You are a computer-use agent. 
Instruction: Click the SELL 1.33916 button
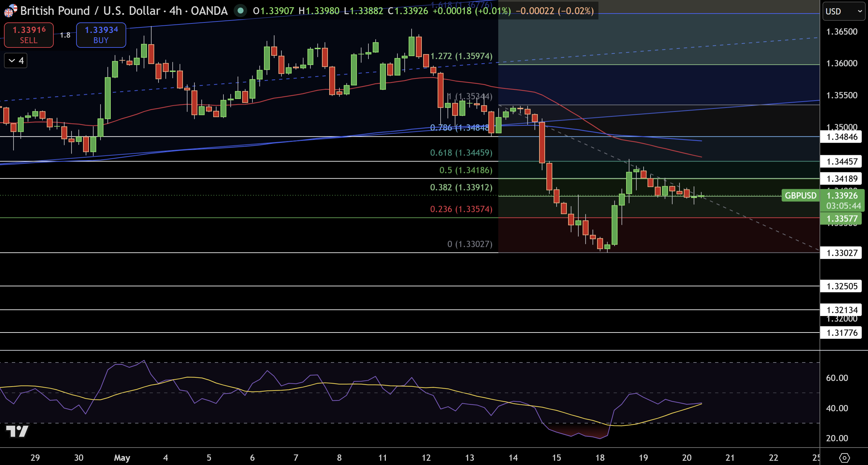(29, 35)
